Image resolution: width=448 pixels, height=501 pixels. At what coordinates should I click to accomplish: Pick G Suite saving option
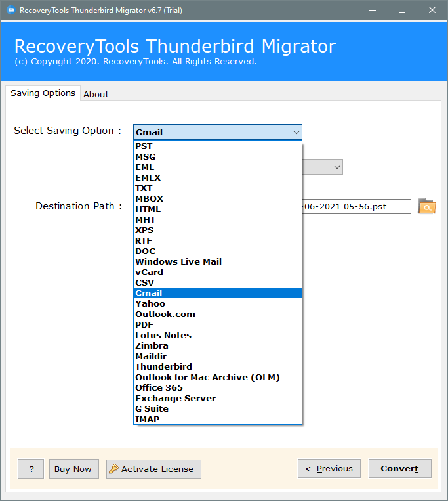[218, 408]
